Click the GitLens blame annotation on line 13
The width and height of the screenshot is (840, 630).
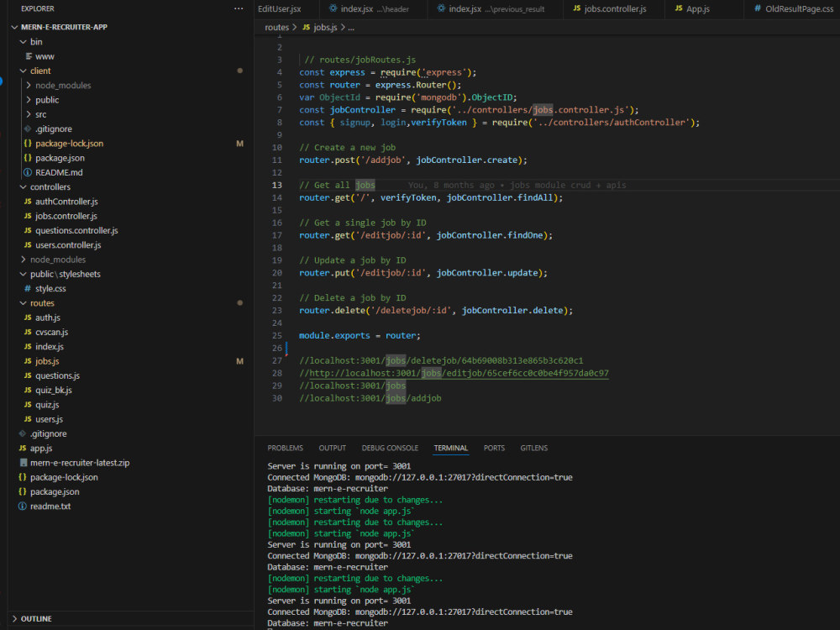(517, 185)
